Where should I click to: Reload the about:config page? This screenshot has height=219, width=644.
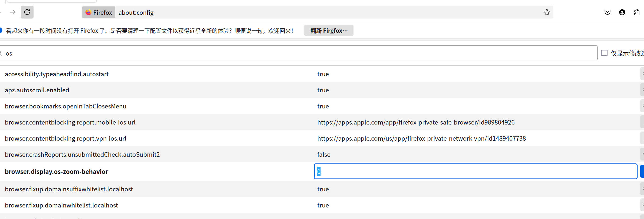27,12
